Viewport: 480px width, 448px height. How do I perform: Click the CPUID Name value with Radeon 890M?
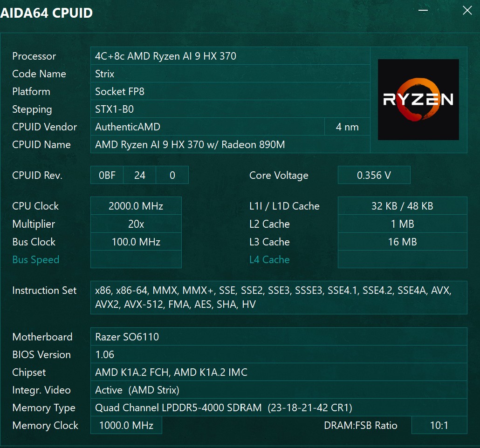coord(230,144)
